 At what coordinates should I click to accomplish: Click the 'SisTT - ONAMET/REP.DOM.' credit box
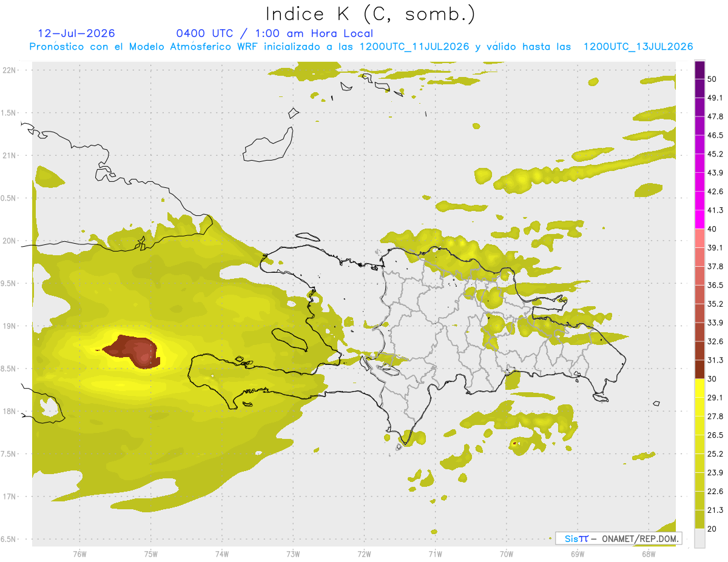coord(618,538)
